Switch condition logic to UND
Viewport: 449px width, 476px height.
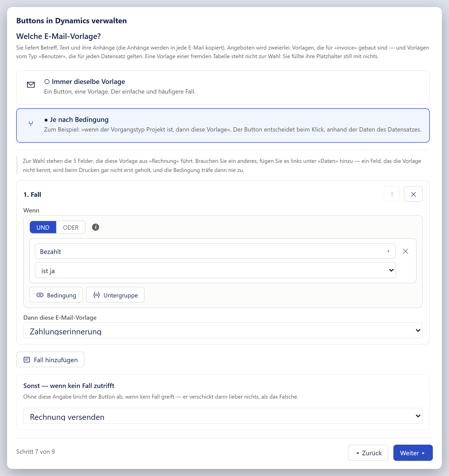43,227
